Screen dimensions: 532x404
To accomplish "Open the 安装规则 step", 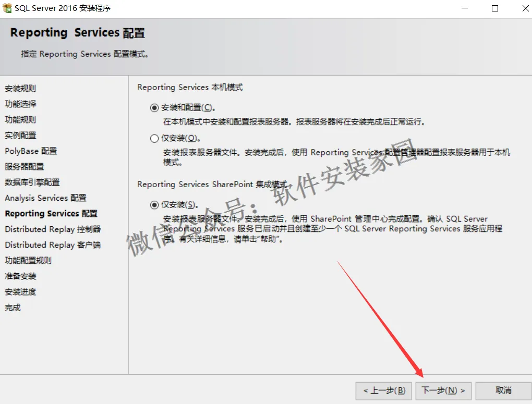I will 20,89.
